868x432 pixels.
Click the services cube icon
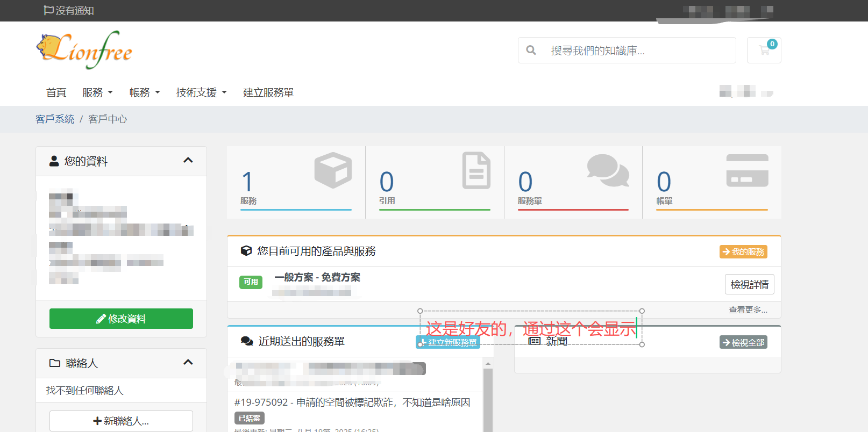(x=333, y=170)
